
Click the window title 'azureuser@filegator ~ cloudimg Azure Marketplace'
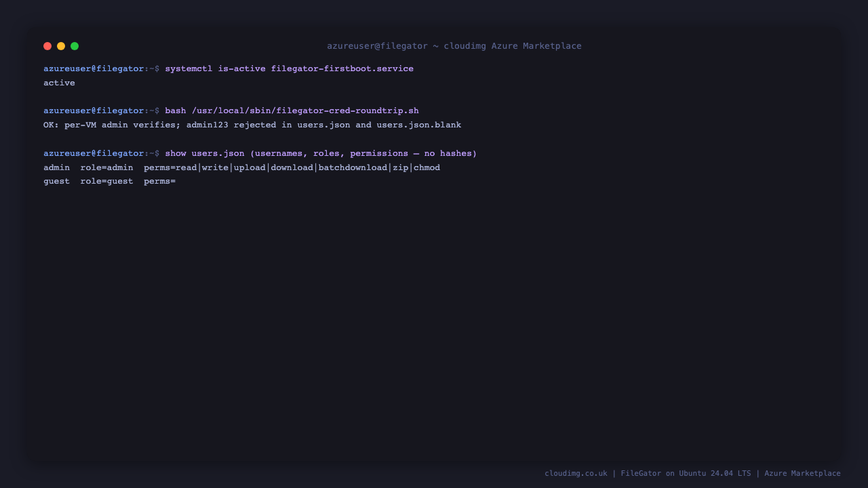point(454,46)
